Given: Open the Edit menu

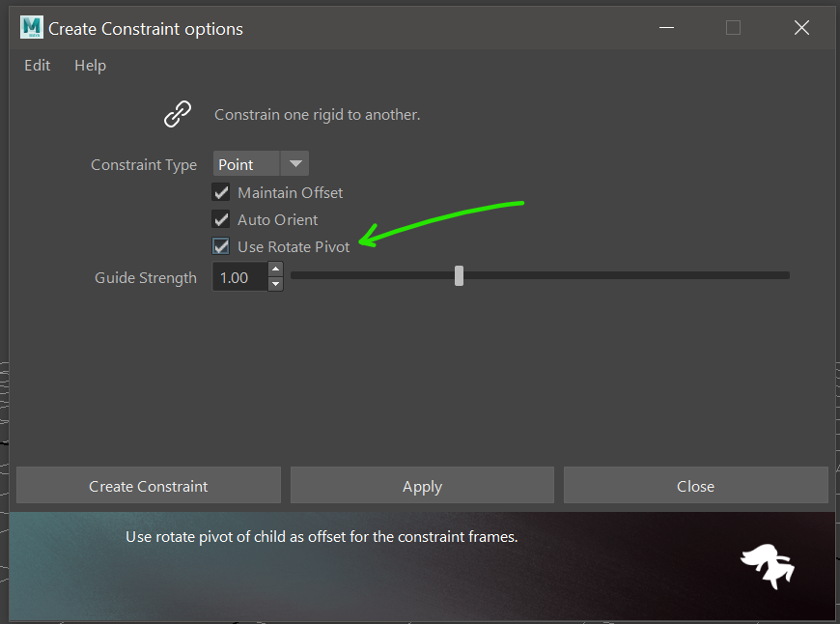Looking at the screenshot, I should click(x=38, y=66).
